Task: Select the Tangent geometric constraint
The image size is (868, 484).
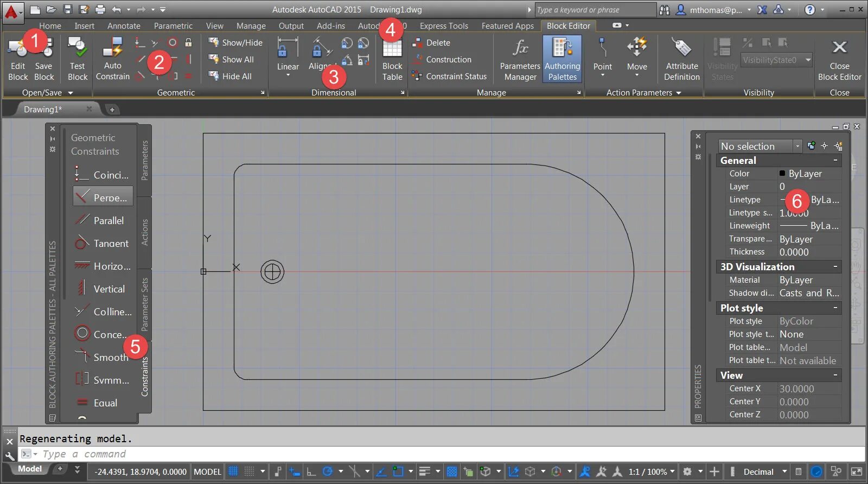Action: (x=103, y=243)
